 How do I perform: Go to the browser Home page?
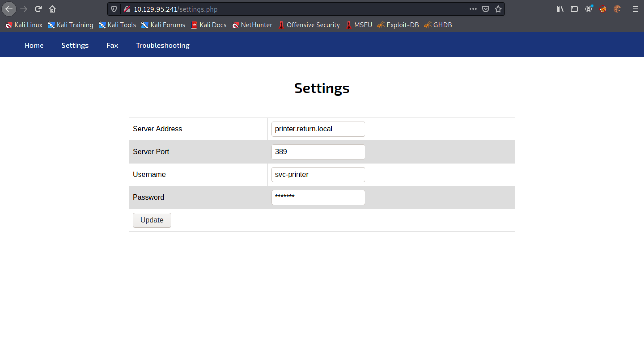(52, 9)
